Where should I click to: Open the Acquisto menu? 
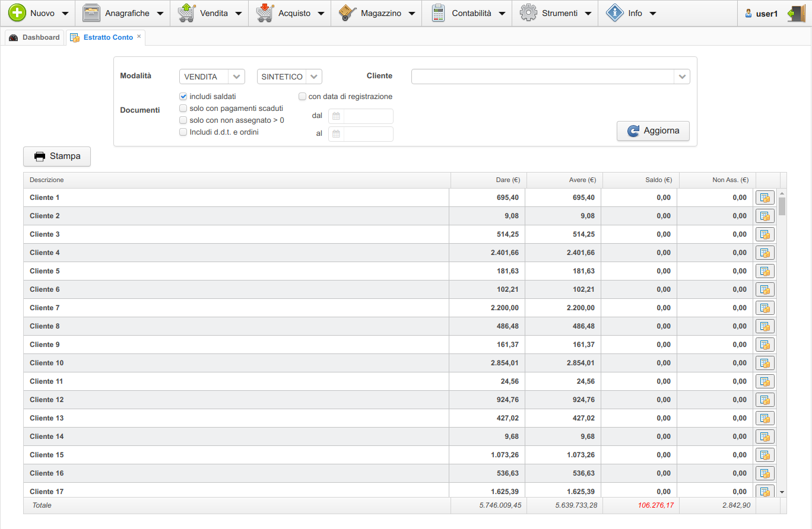tap(290, 13)
